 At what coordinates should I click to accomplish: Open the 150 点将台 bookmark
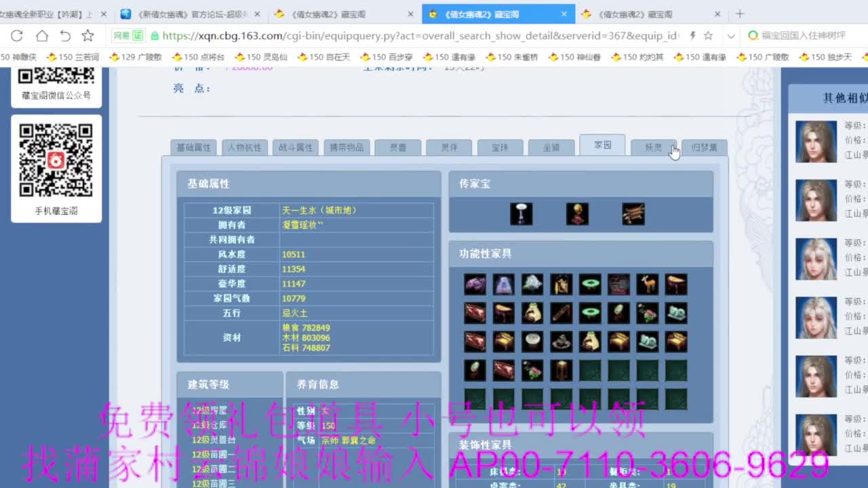click(198, 57)
